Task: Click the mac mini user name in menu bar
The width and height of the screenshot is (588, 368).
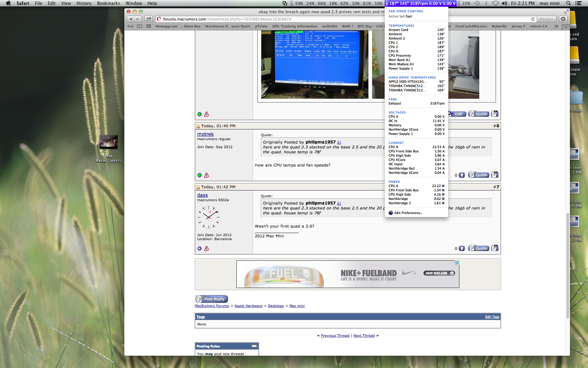Action: [x=549, y=3]
